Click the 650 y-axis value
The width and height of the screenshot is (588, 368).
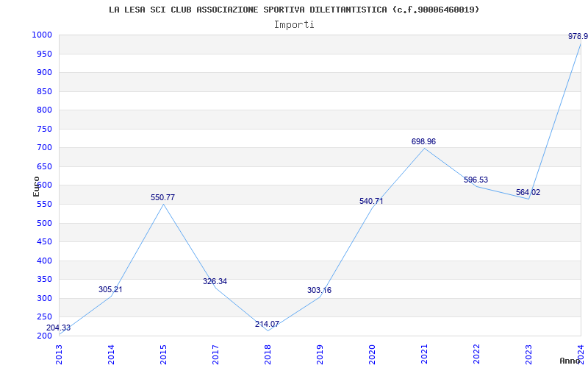pyautogui.click(x=44, y=167)
